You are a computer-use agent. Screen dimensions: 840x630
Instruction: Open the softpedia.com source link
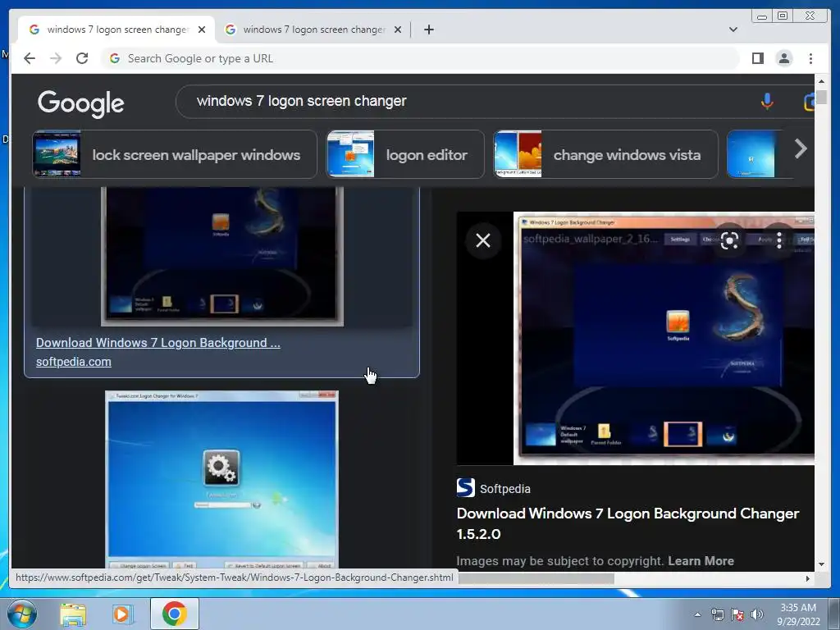[73, 362]
